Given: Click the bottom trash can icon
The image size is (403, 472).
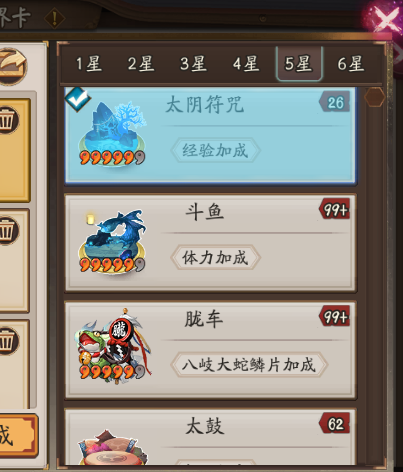Looking at the screenshot, I should pyautogui.click(x=7, y=341).
